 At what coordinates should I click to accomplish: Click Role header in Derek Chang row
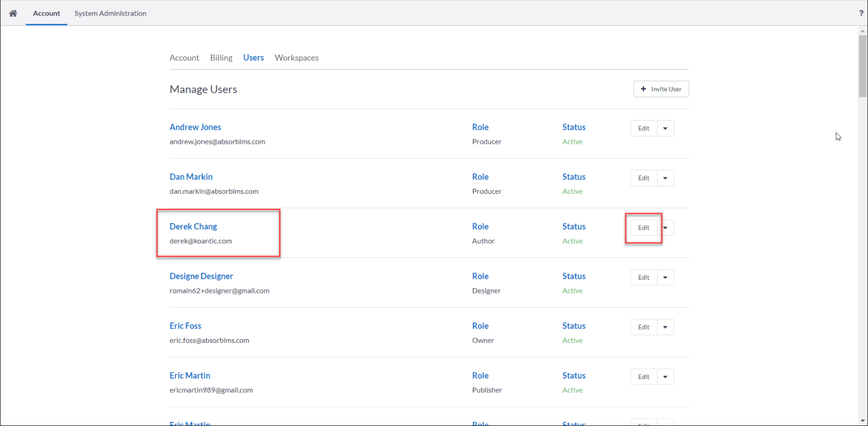point(480,227)
